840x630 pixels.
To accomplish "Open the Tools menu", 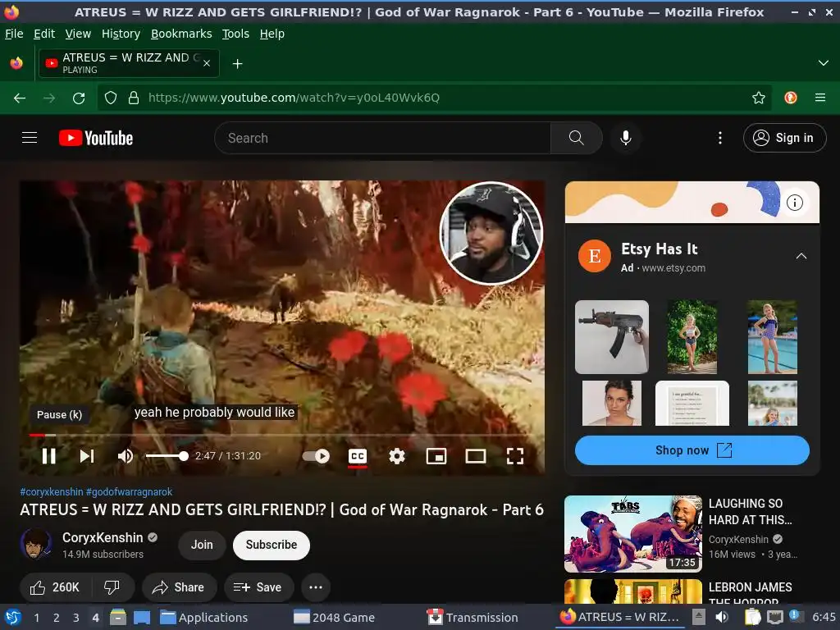I will pos(235,34).
